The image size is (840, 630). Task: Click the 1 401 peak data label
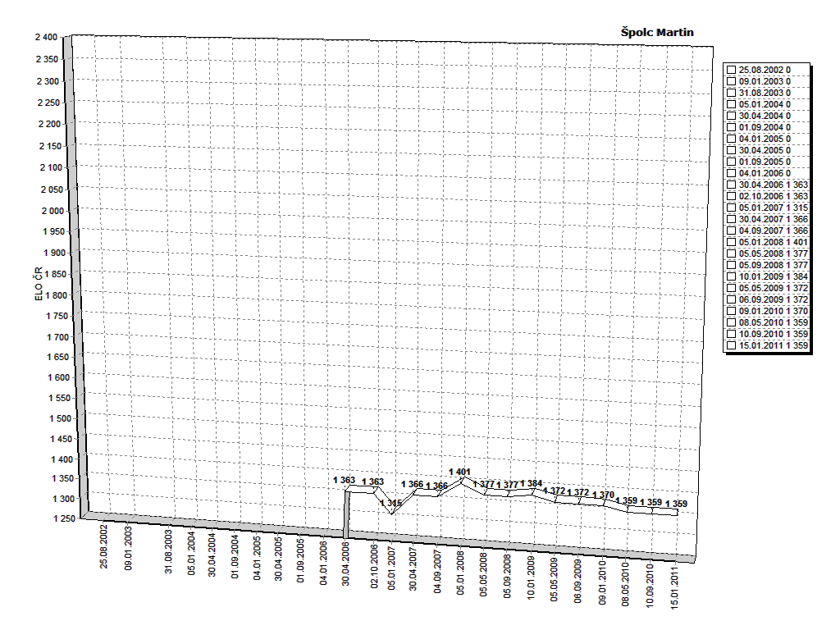tap(460, 472)
